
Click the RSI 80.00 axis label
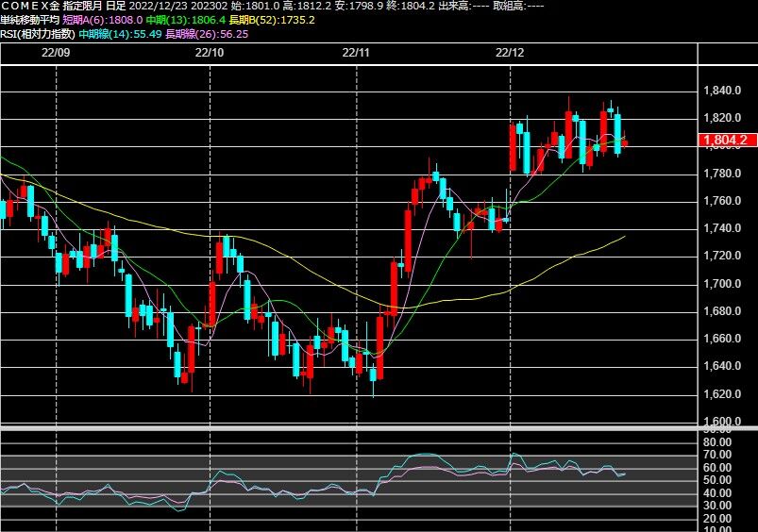(x=717, y=442)
